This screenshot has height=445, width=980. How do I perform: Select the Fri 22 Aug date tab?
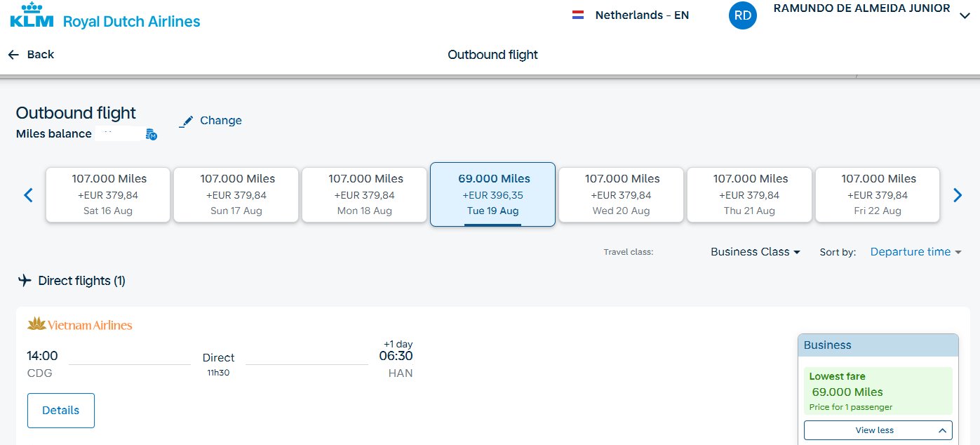[878, 194]
